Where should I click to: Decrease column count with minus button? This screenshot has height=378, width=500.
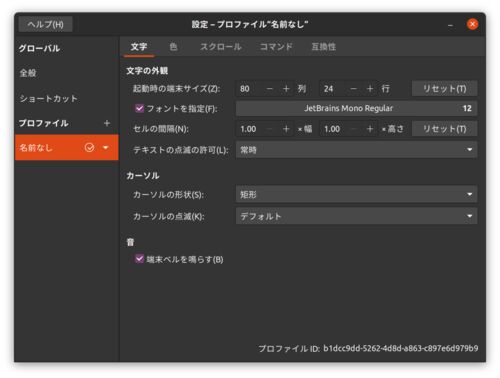coord(270,89)
